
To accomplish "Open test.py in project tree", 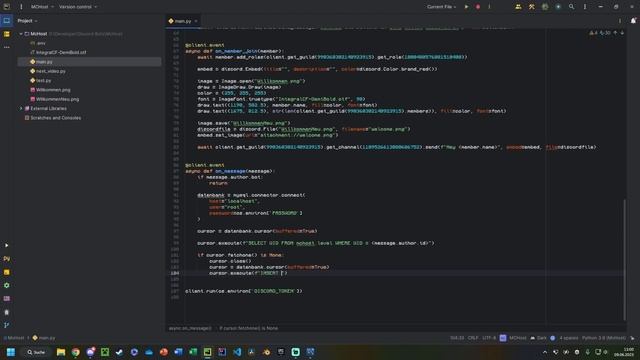I will tap(41, 80).
